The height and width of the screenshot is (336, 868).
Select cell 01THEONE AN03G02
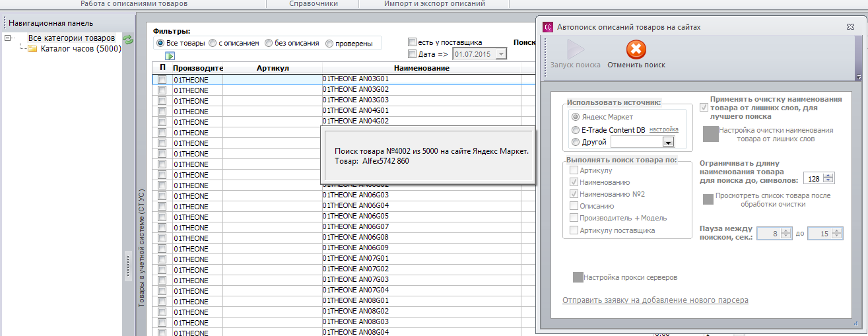click(x=421, y=89)
